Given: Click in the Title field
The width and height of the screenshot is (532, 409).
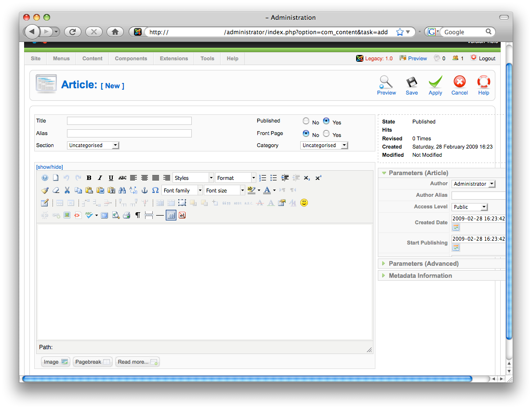Looking at the screenshot, I should coord(129,121).
